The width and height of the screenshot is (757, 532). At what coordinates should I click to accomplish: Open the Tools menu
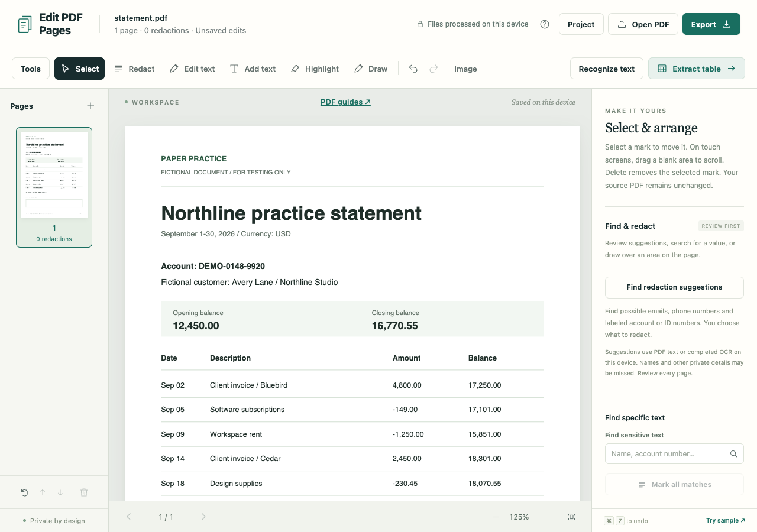pos(31,69)
